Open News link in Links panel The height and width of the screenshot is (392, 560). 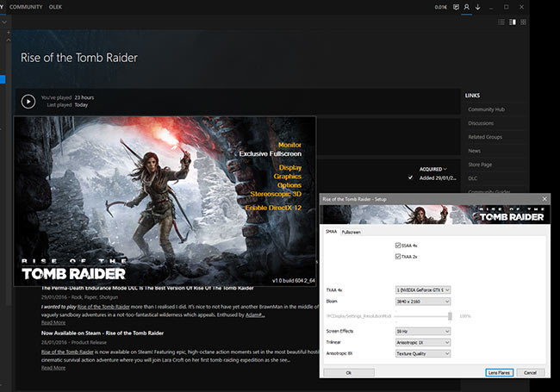point(475,151)
